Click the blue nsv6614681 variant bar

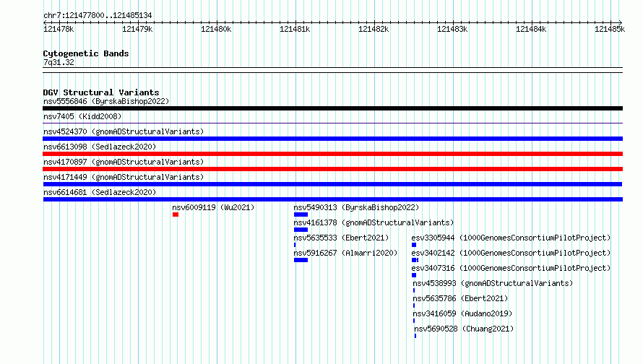(x=333, y=199)
